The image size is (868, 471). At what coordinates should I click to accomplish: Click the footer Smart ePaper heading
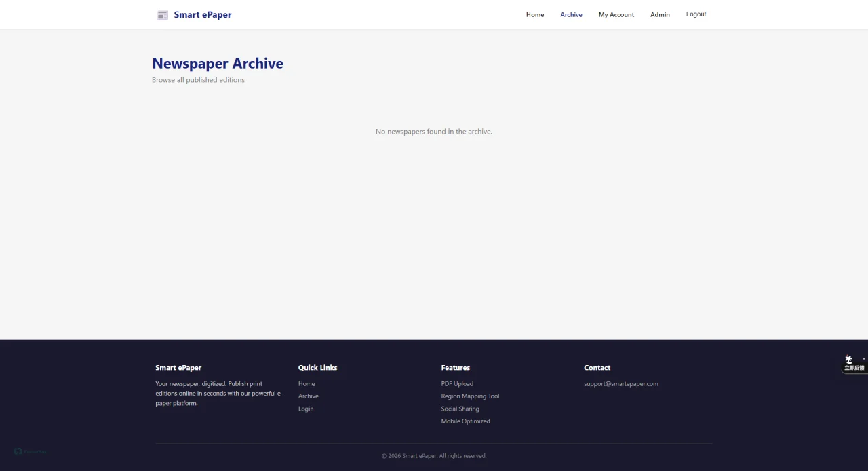pyautogui.click(x=178, y=368)
